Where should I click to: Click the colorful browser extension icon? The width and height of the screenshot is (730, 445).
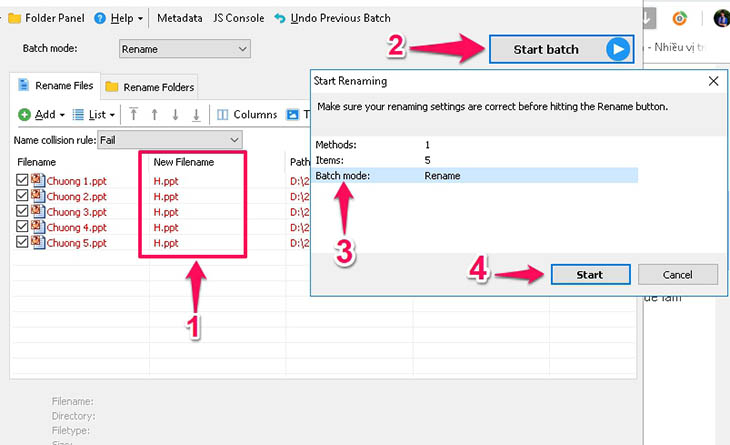[x=680, y=19]
